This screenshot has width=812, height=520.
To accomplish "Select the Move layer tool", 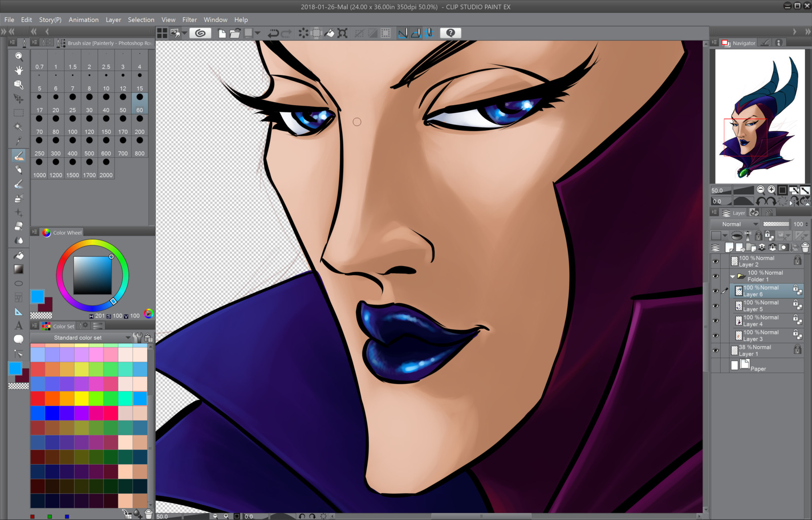I will (19, 99).
